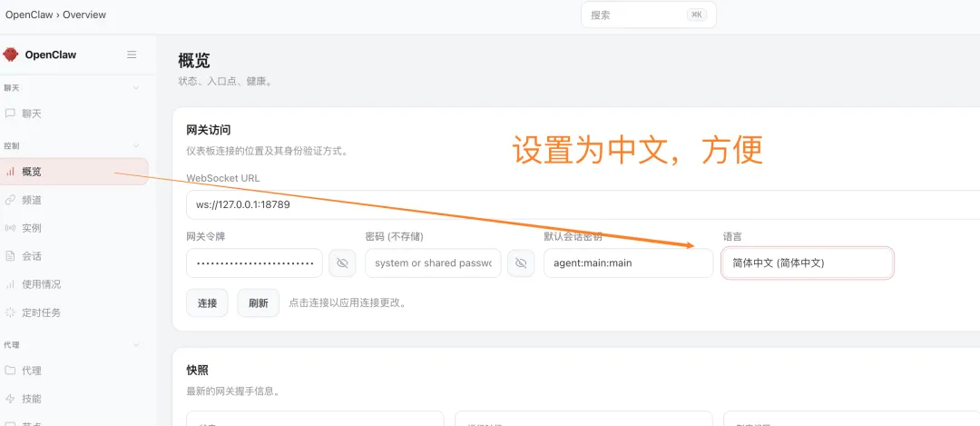980x426 pixels.
Task: Click the hint text 点击连接以应用连接更改。
Action: click(348, 303)
